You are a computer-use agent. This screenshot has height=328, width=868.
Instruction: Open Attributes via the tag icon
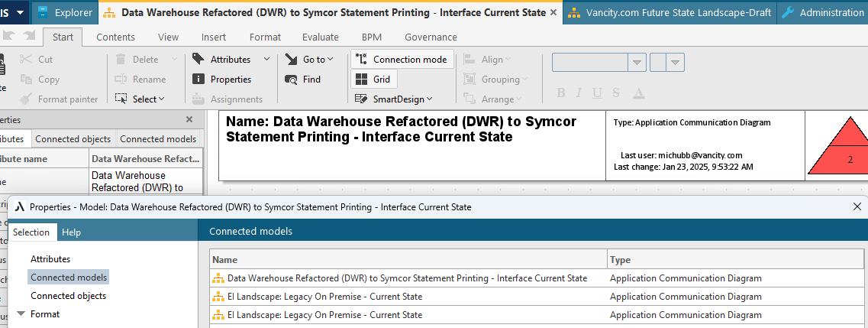tap(198, 60)
